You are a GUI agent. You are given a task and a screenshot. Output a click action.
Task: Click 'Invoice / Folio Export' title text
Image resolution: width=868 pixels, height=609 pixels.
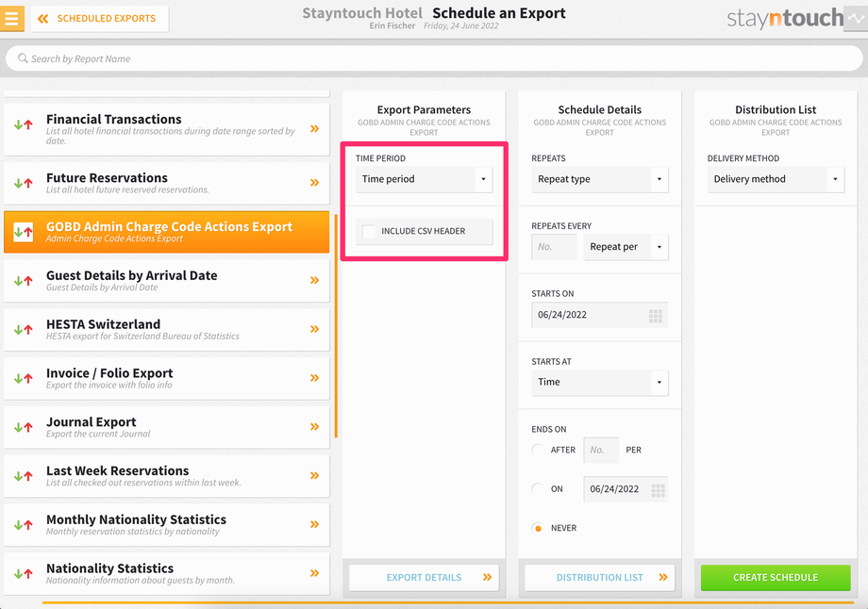pyautogui.click(x=109, y=373)
